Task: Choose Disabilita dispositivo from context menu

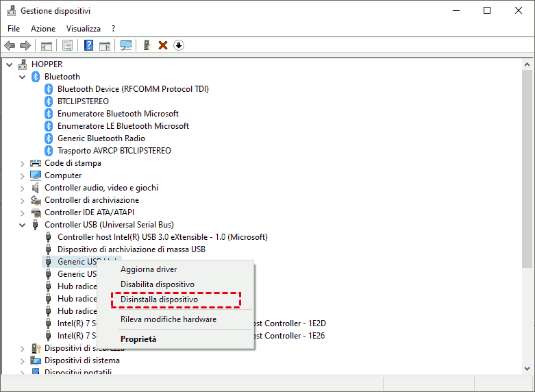Action: 176,284
